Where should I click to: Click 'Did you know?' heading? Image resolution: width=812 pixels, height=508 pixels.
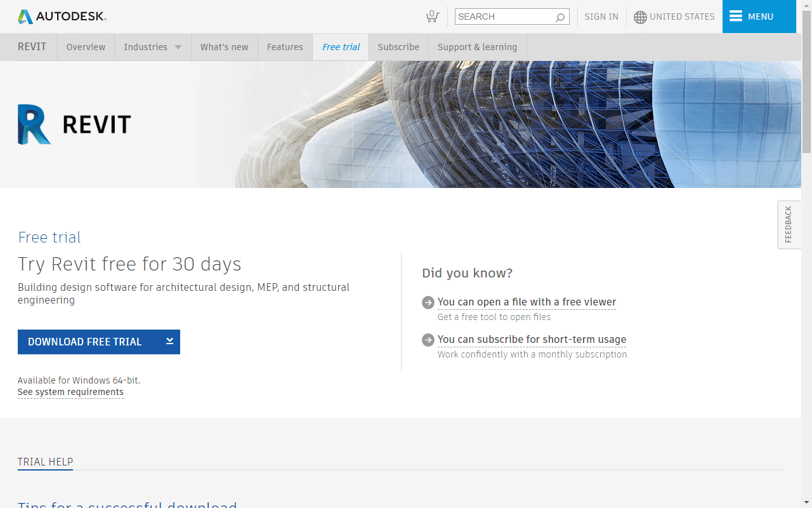[x=467, y=273]
